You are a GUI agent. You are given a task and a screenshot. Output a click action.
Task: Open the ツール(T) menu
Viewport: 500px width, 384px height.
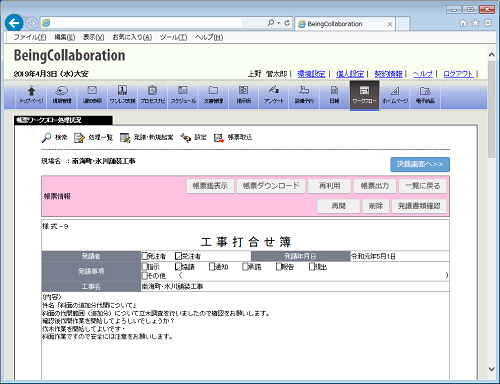click(173, 37)
